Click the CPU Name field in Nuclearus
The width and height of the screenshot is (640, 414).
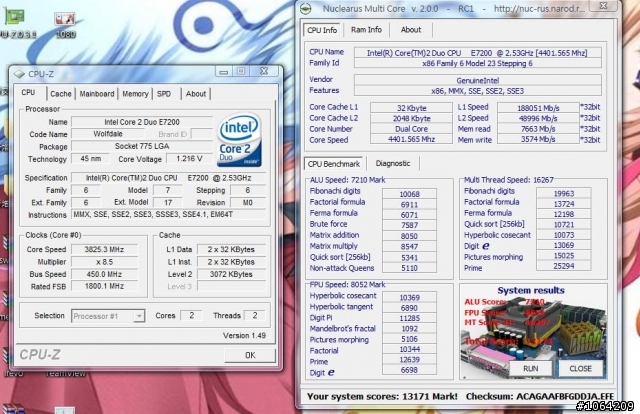477,53
